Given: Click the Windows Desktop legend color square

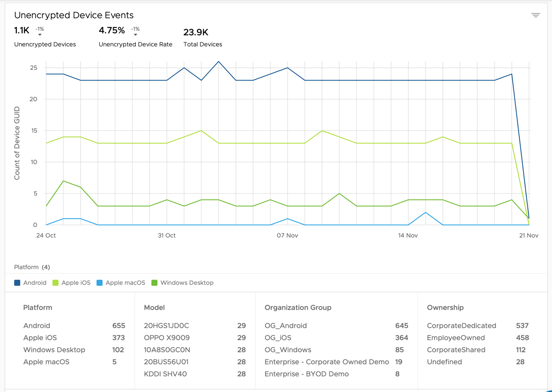Looking at the screenshot, I should point(154,283).
